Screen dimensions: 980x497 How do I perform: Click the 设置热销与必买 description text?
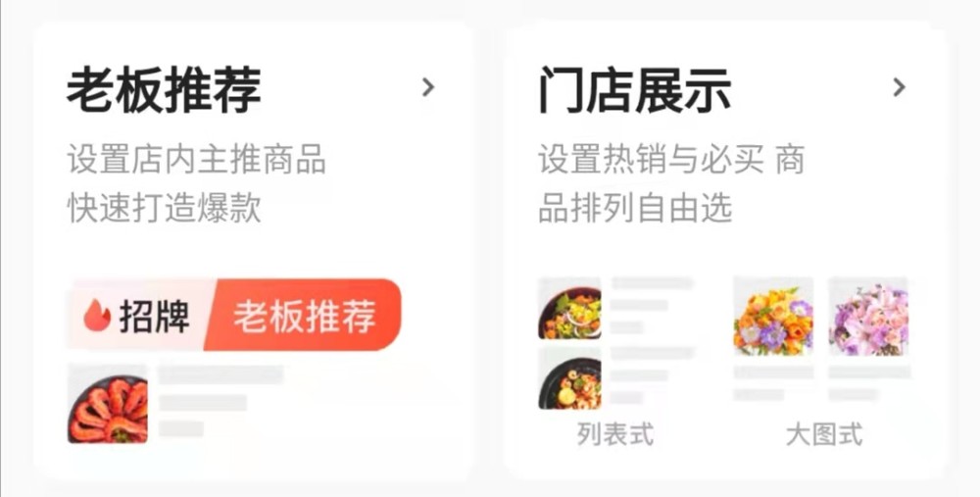(x=651, y=160)
